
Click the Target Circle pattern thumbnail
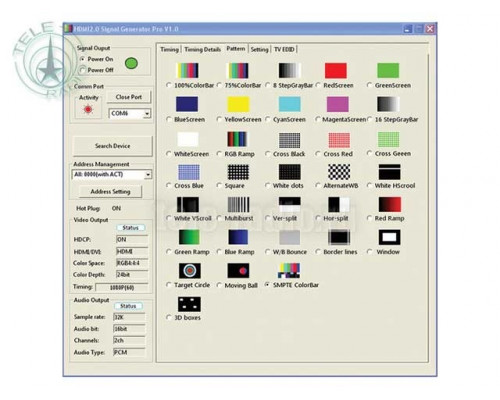190,271
